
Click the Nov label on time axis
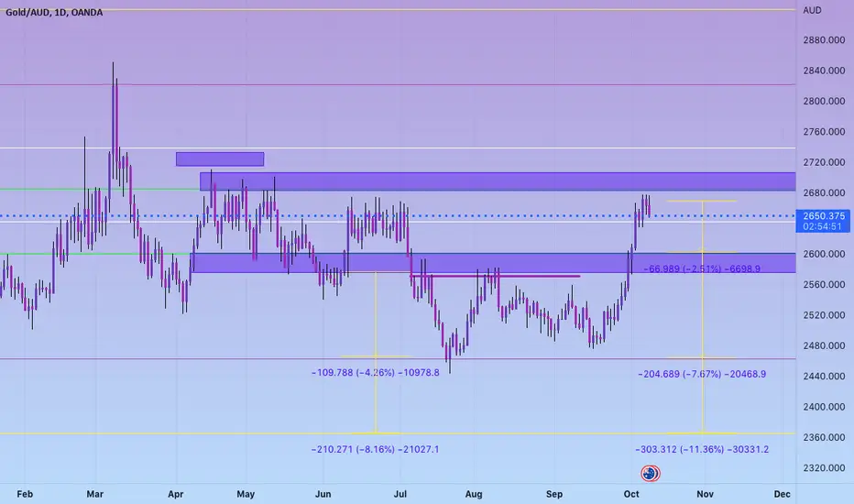click(x=705, y=494)
